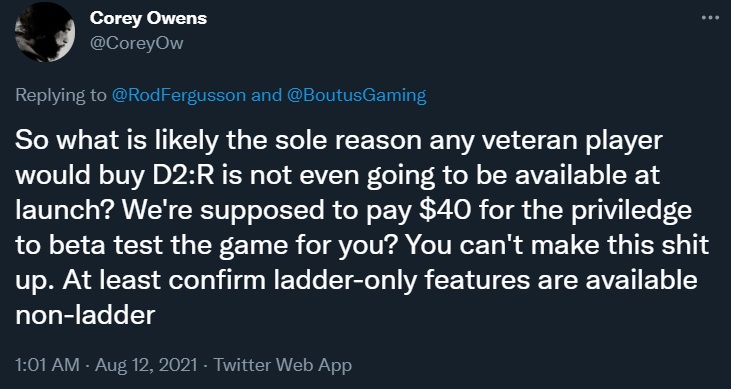Click the Aug 12, 2021 date

(x=144, y=365)
